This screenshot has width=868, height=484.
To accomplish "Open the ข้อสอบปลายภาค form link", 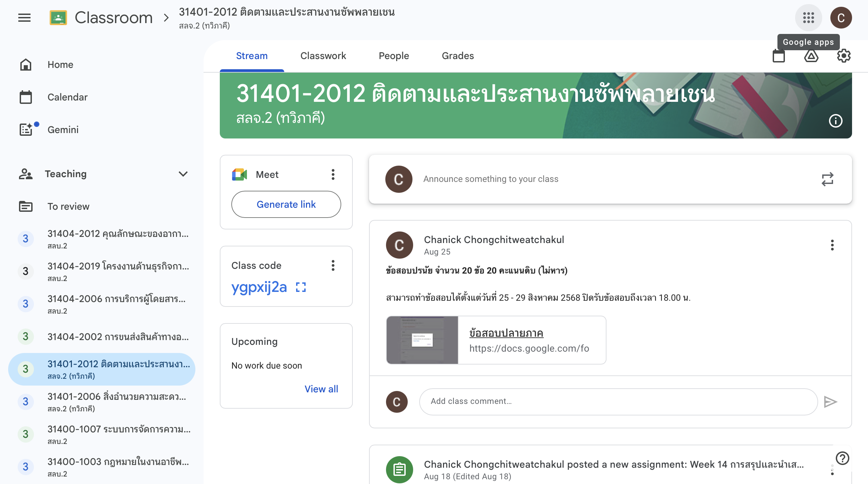I will coord(506,333).
